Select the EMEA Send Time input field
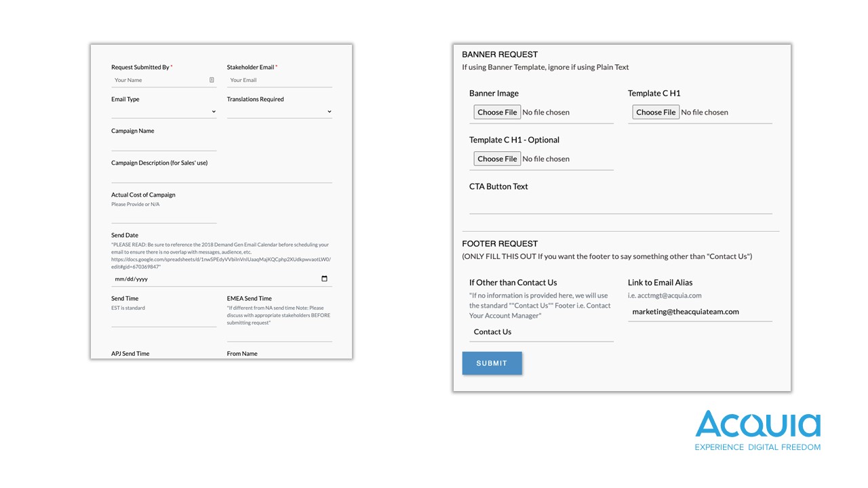 [x=279, y=334]
